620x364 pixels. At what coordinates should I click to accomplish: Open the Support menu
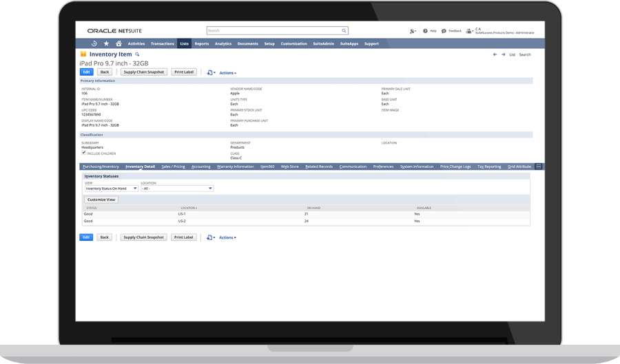[x=371, y=43]
